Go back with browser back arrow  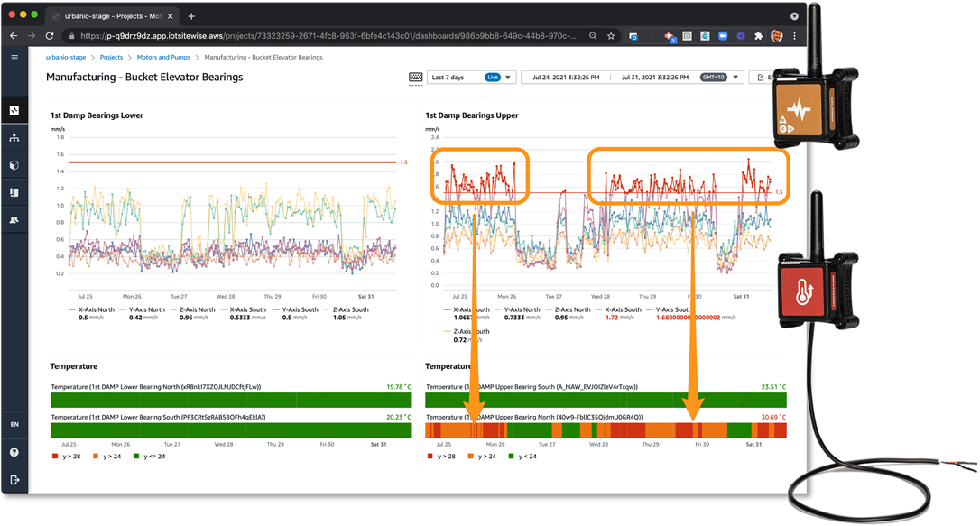coord(14,36)
